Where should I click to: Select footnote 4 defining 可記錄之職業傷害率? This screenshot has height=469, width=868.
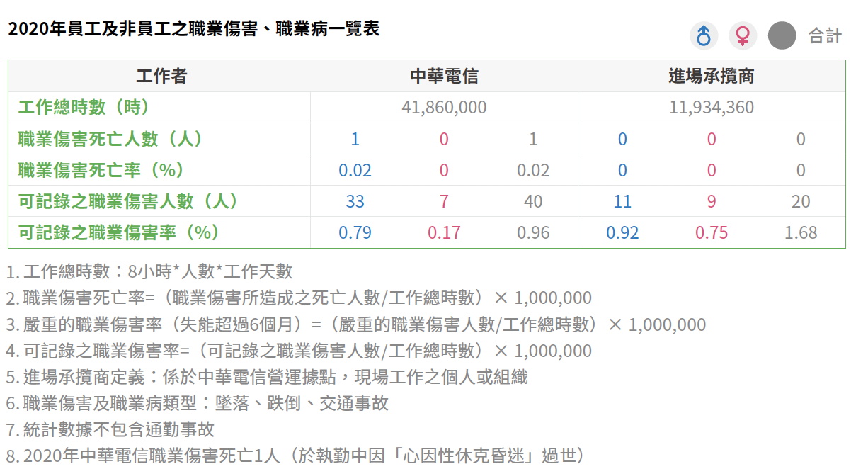299,351
